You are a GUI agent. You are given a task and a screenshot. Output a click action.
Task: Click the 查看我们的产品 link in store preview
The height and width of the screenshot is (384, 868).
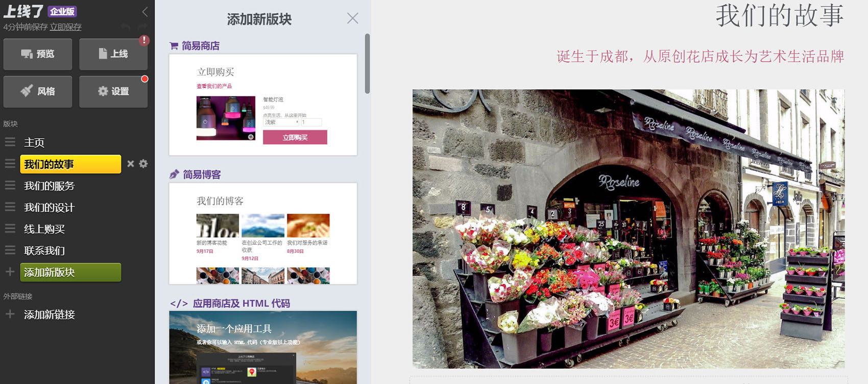[x=214, y=86]
